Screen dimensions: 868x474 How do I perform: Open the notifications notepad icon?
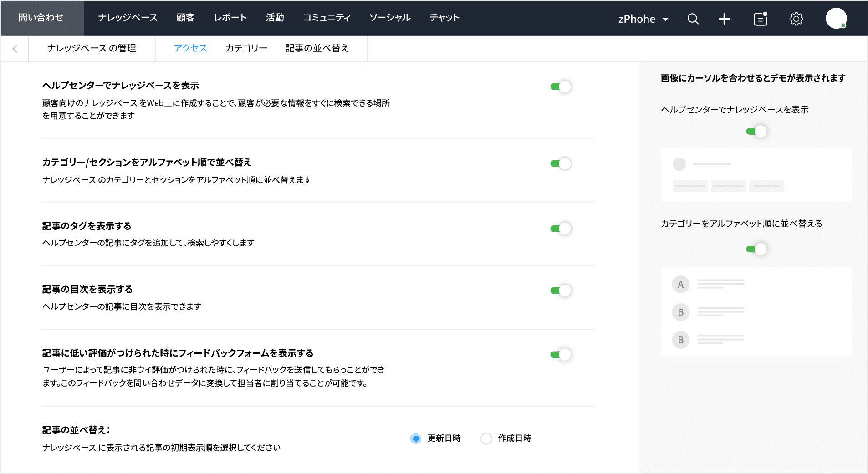click(761, 19)
